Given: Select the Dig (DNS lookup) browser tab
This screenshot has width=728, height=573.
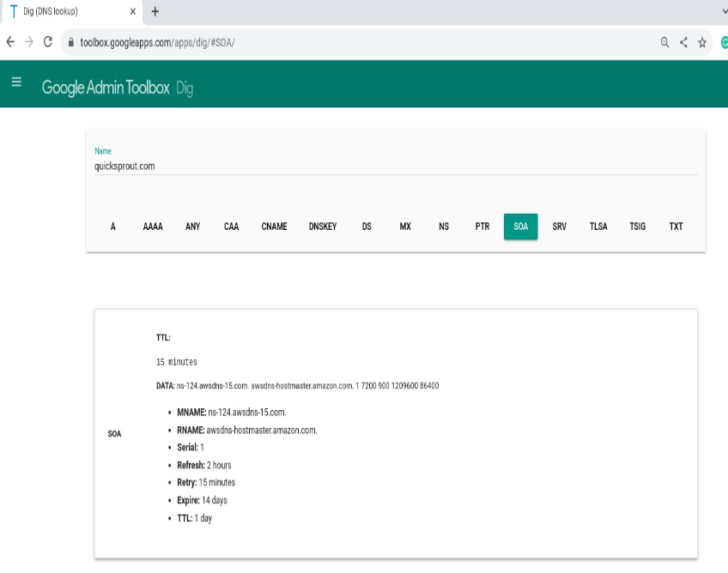Looking at the screenshot, I should pyautogui.click(x=72, y=12).
